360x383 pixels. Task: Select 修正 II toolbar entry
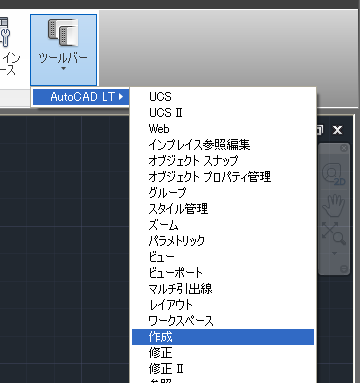click(x=223, y=369)
